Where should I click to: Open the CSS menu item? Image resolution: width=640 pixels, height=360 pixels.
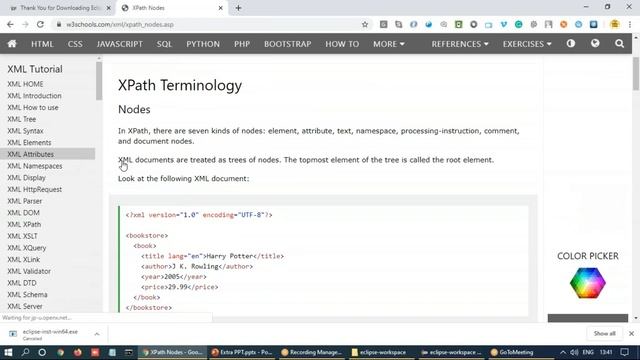pyautogui.click(x=75, y=44)
